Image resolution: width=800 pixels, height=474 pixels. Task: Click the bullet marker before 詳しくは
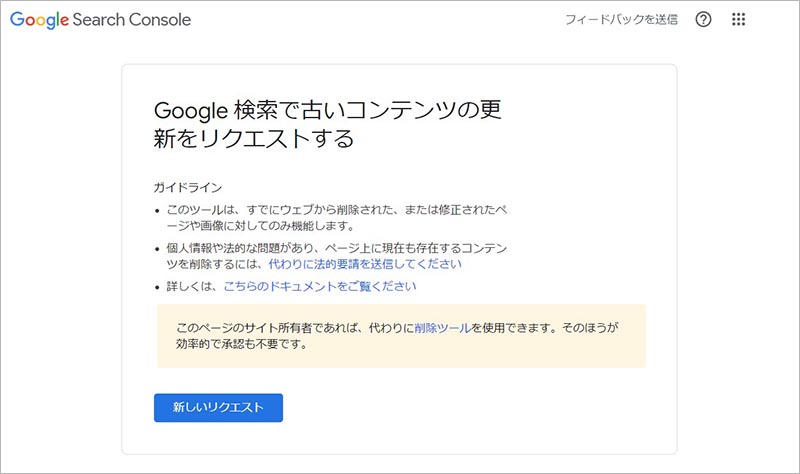pyautogui.click(x=157, y=287)
